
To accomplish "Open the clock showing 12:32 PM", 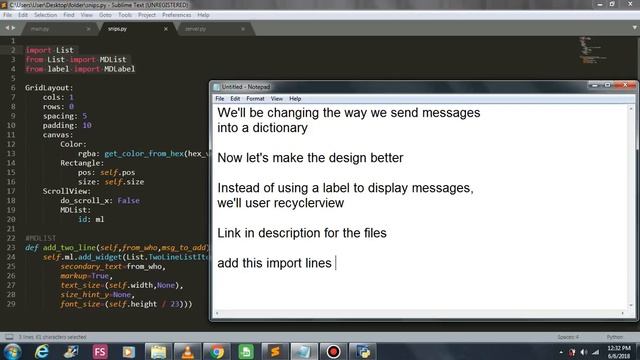I will point(618,352).
